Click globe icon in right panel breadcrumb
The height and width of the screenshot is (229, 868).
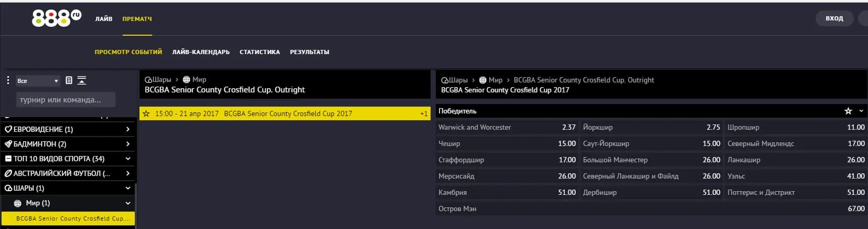pos(483,80)
